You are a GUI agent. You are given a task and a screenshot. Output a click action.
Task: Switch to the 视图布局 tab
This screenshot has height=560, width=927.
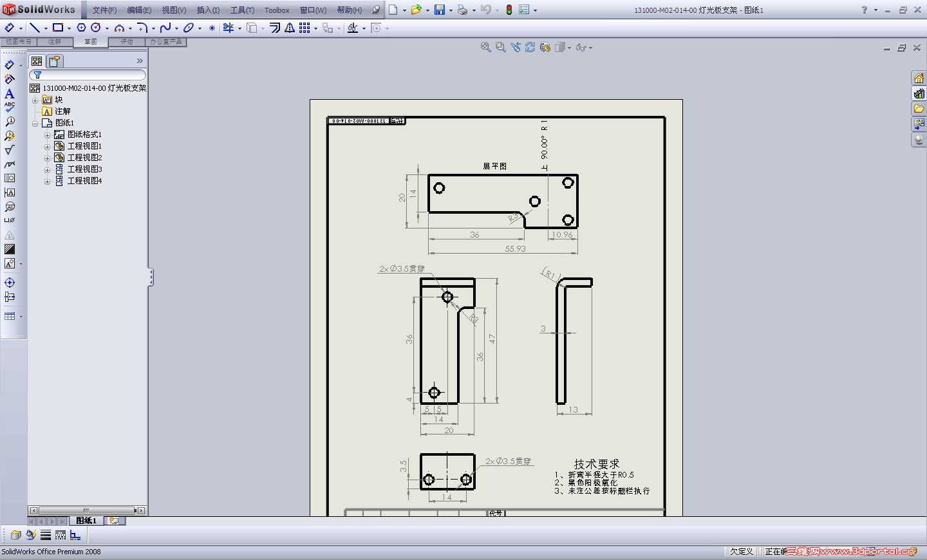coord(19,42)
